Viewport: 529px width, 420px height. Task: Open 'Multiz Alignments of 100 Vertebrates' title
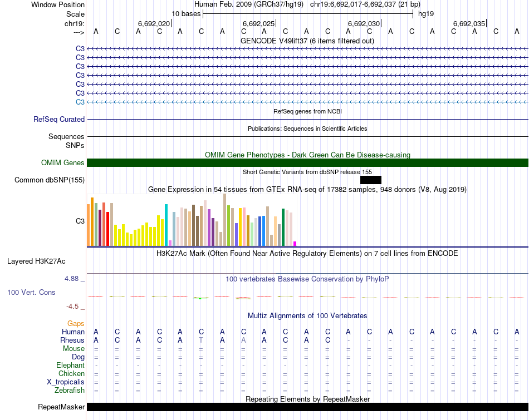(307, 316)
